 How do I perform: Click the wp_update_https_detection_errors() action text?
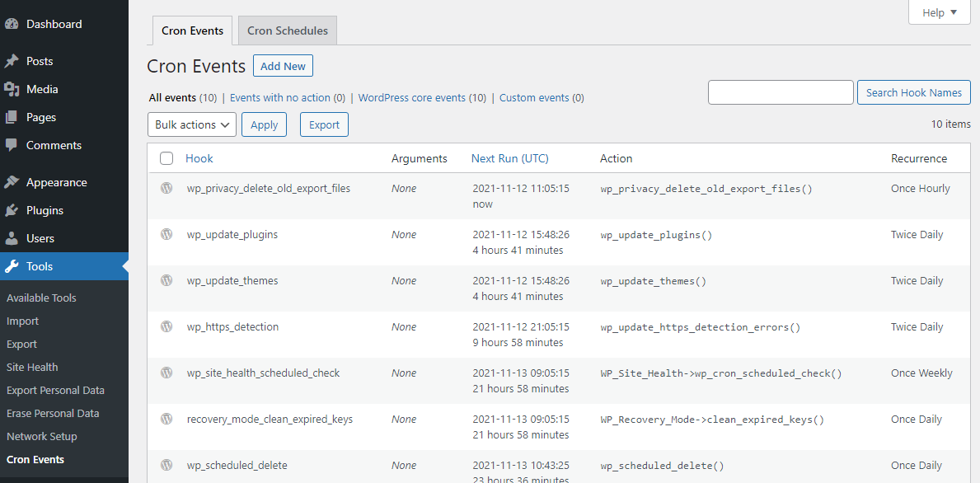click(x=701, y=327)
